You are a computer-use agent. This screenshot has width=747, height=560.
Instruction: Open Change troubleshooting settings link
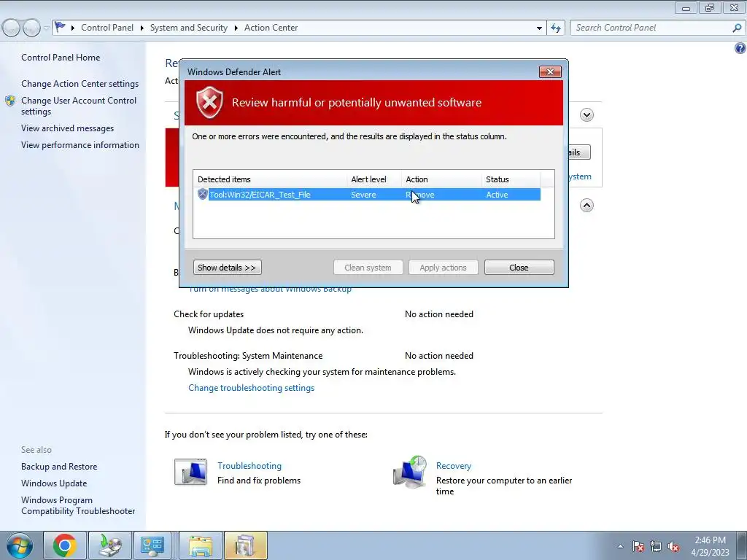pyautogui.click(x=251, y=388)
